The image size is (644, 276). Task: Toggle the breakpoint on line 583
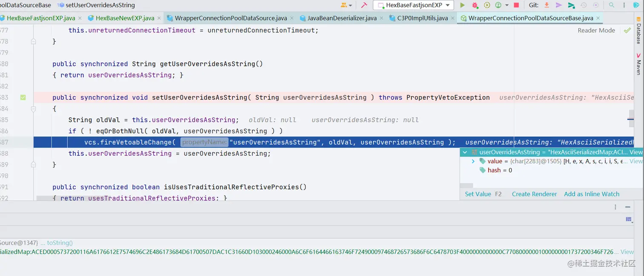tap(23, 97)
